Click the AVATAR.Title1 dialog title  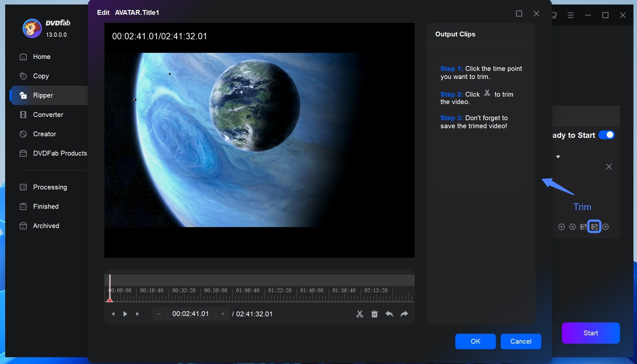[x=137, y=13]
